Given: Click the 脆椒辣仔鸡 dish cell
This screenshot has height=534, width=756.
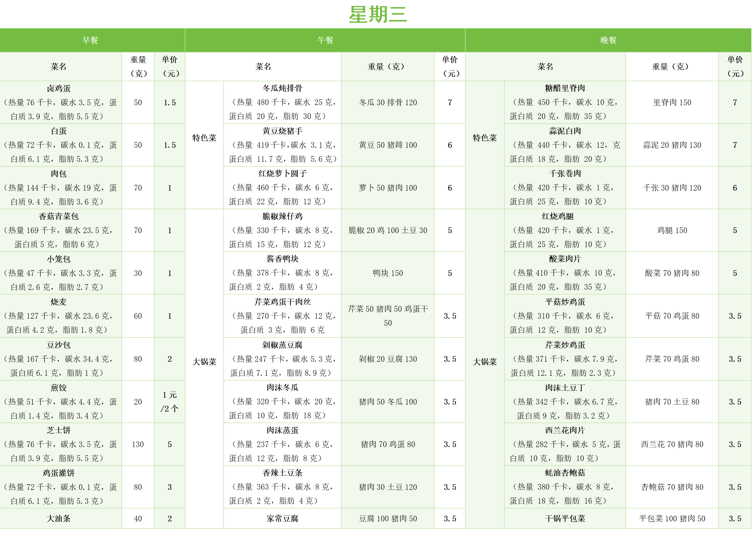Looking at the screenshot, I should [x=282, y=230].
